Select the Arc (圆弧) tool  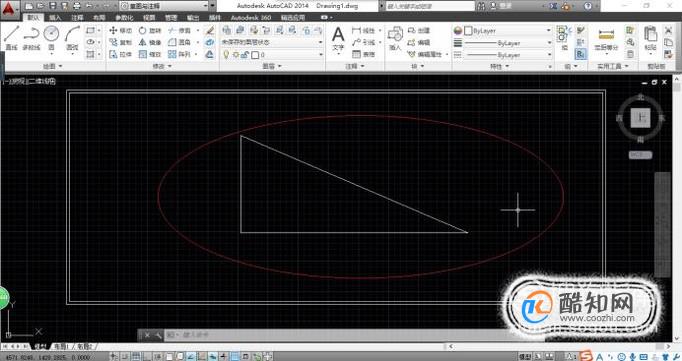pyautogui.click(x=72, y=37)
